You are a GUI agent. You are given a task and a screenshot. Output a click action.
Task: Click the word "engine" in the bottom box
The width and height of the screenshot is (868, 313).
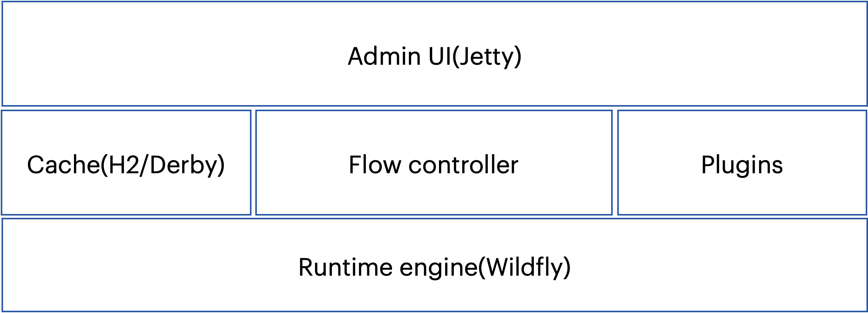point(438,268)
